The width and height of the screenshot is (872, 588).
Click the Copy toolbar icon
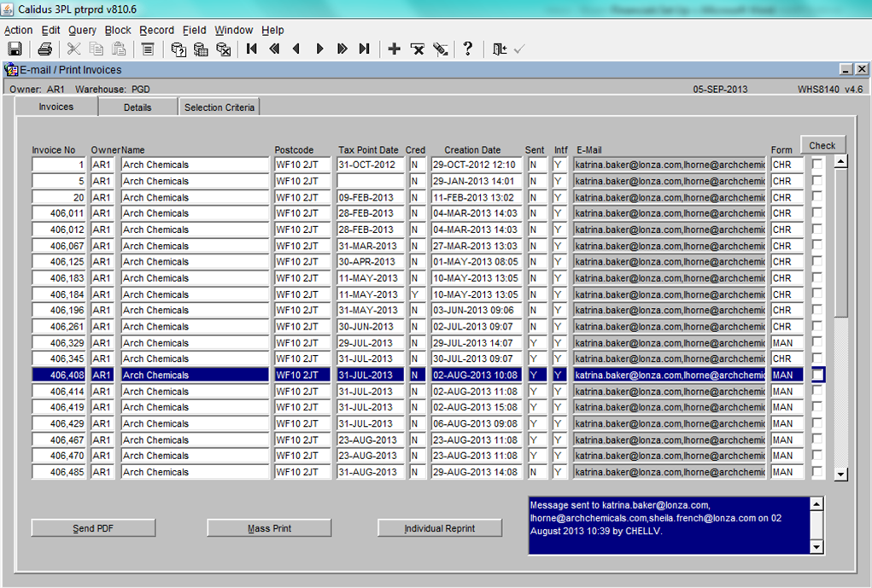97,49
